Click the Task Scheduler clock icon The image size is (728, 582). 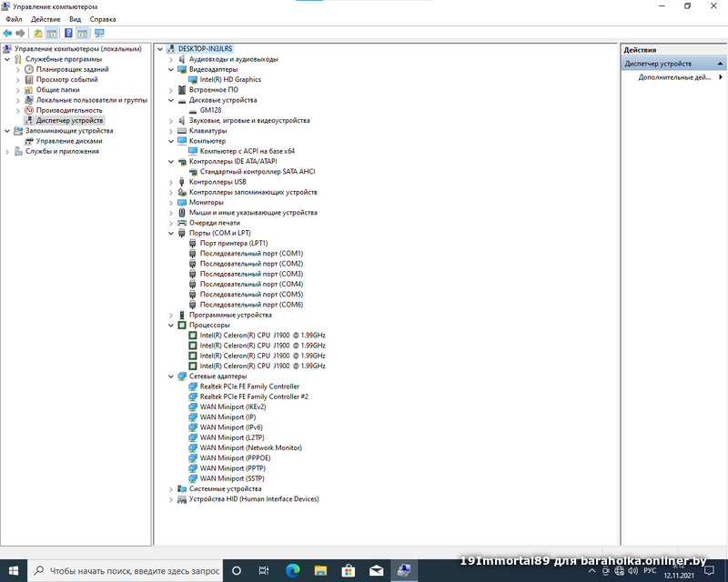29,69
